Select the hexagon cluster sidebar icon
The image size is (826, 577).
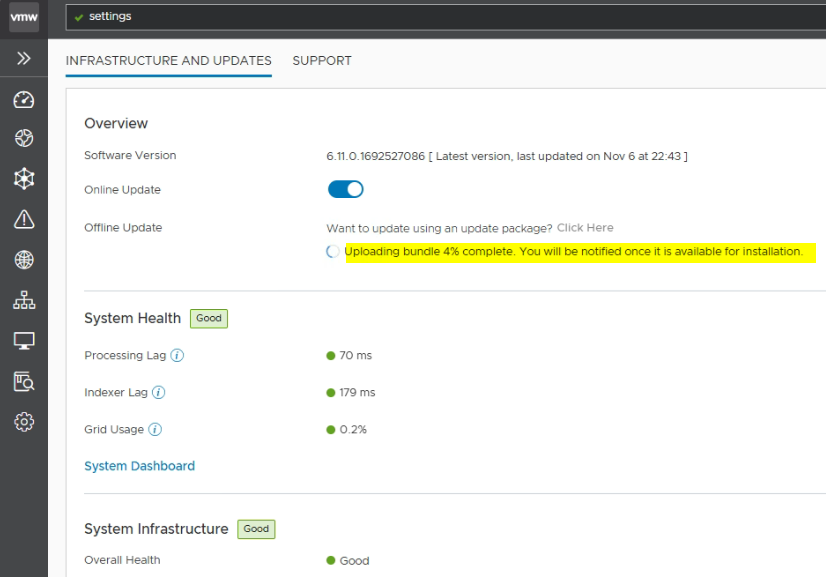(x=24, y=179)
